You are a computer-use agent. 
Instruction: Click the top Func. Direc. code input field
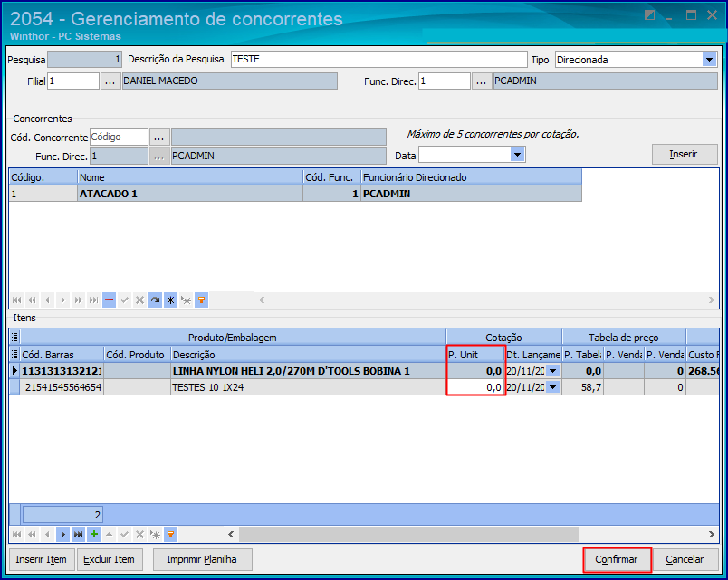(x=445, y=81)
